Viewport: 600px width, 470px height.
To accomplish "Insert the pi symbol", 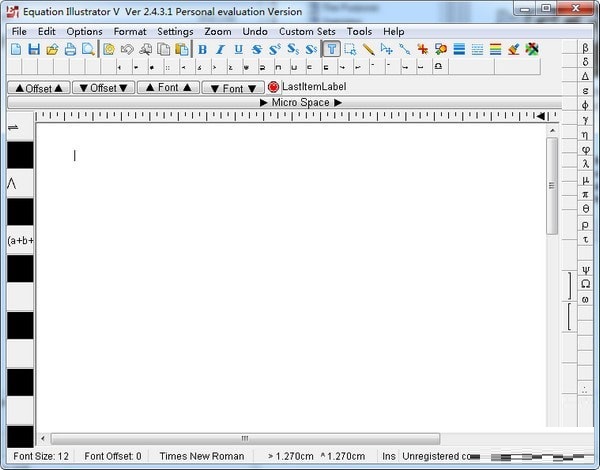I will [585, 194].
